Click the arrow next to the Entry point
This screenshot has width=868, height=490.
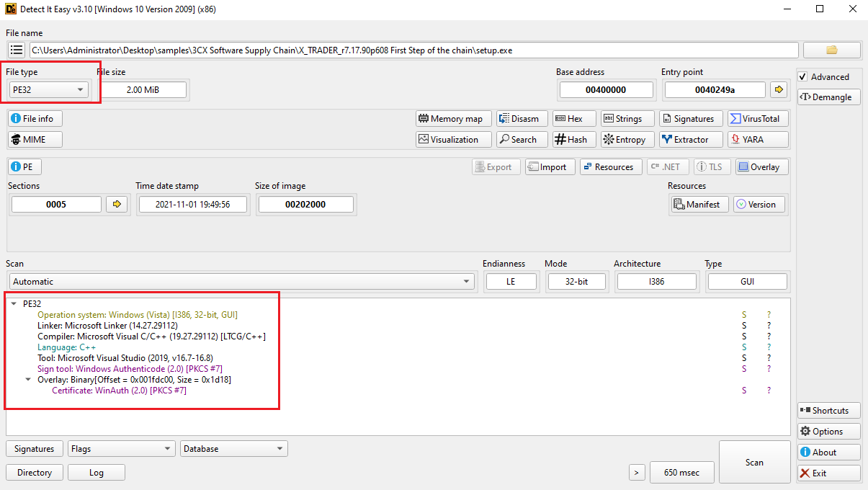(x=778, y=89)
